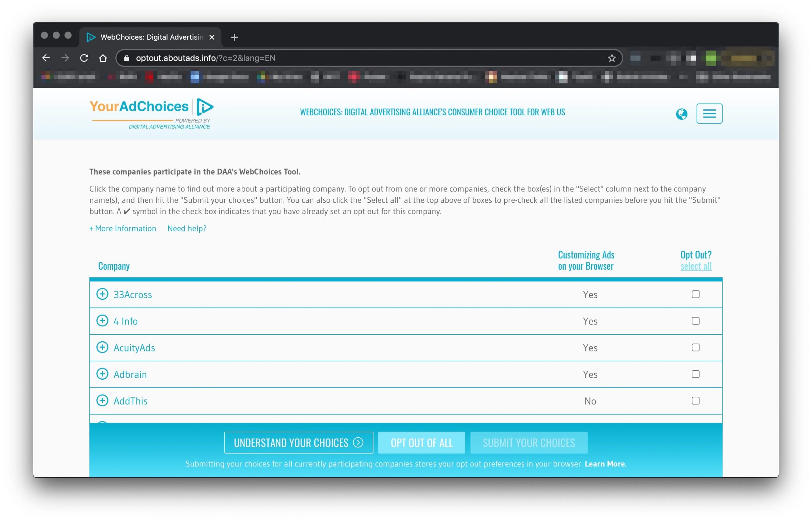The image size is (812, 521).
Task: Click the Opt Out Of All button
Action: click(421, 442)
